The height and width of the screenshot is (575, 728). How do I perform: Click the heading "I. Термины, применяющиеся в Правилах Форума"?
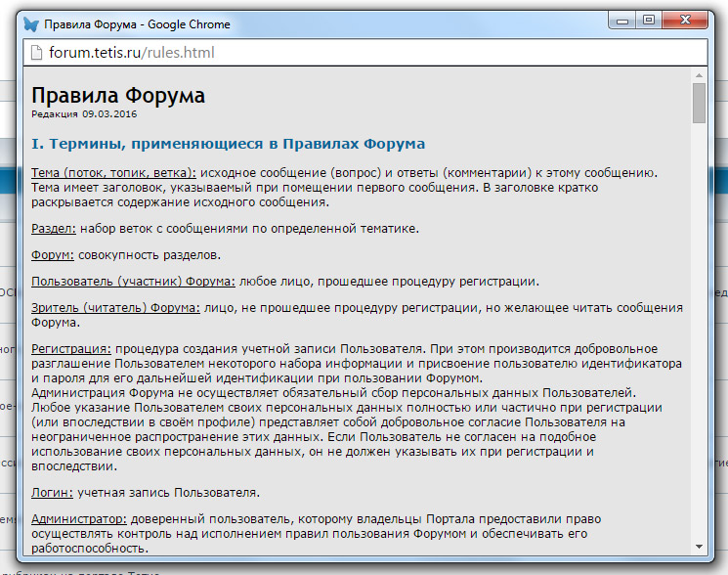click(228, 144)
